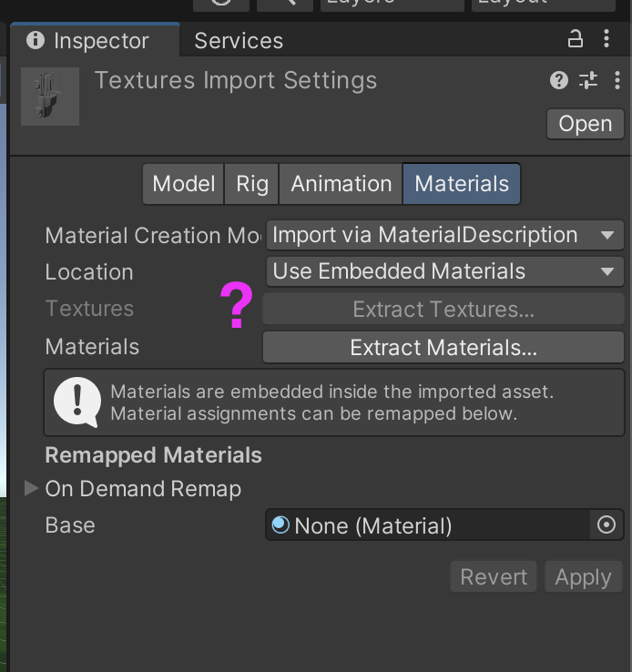Toggle the Inspector lock icon

(x=575, y=39)
